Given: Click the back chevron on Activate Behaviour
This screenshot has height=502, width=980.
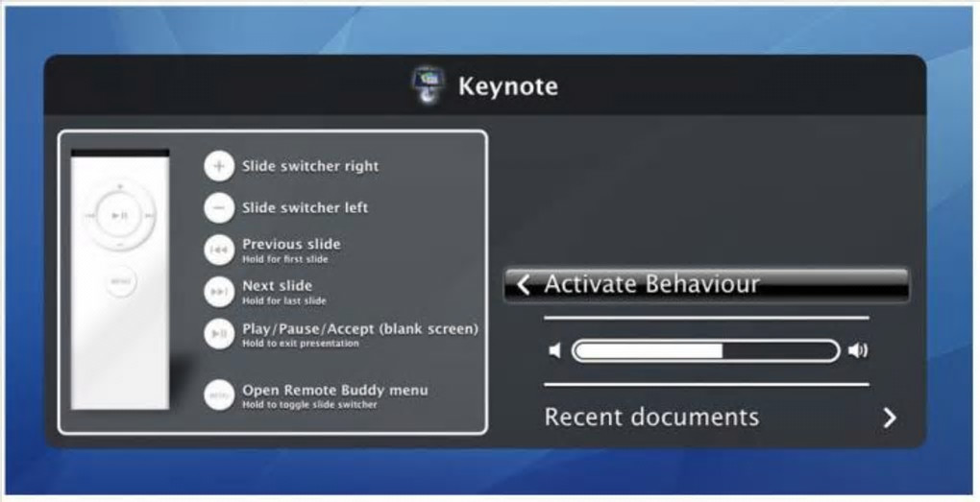Looking at the screenshot, I should (524, 285).
